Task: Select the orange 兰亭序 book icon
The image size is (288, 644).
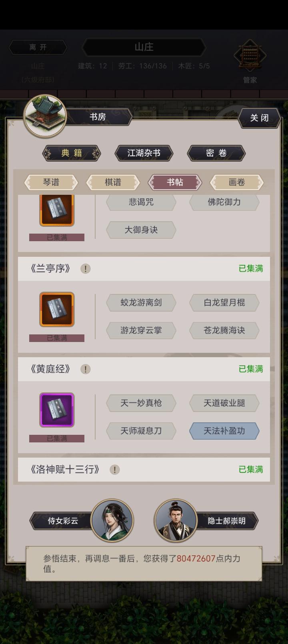Action: (57, 309)
